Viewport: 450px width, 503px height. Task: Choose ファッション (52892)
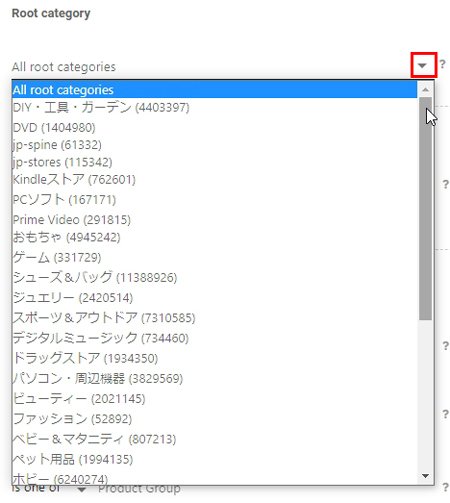214,419
